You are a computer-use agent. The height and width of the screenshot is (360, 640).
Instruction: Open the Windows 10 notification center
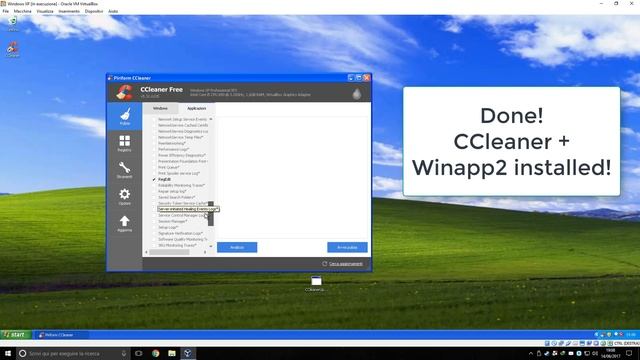(x=629, y=353)
